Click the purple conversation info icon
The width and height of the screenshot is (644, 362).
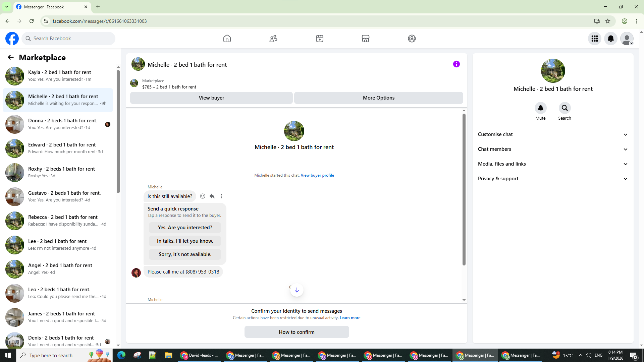[456, 64]
